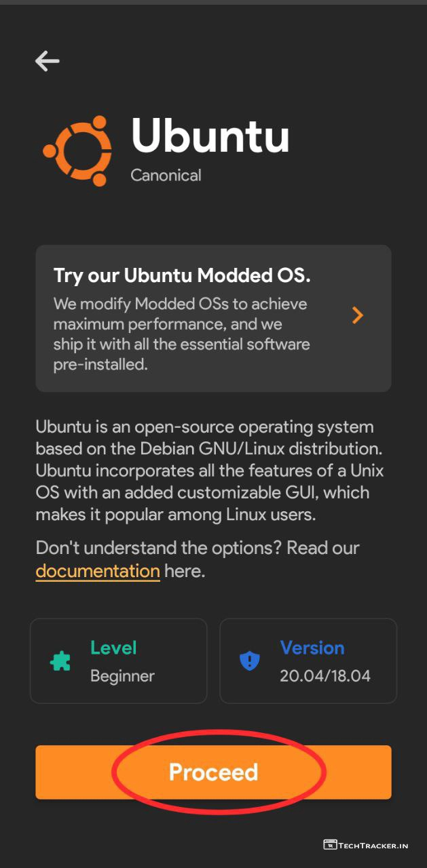Open the documentation link

coord(98,571)
